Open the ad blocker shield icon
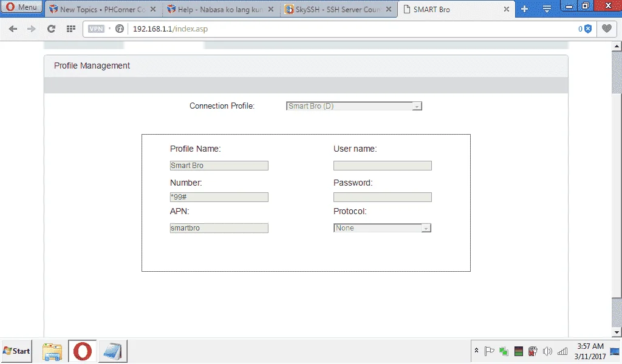Viewport: 622px width, 364px height. click(588, 29)
